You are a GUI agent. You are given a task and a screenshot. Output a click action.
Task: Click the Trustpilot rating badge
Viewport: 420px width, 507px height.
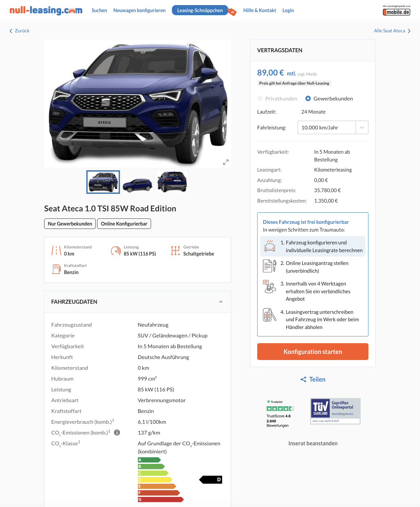[280, 413]
